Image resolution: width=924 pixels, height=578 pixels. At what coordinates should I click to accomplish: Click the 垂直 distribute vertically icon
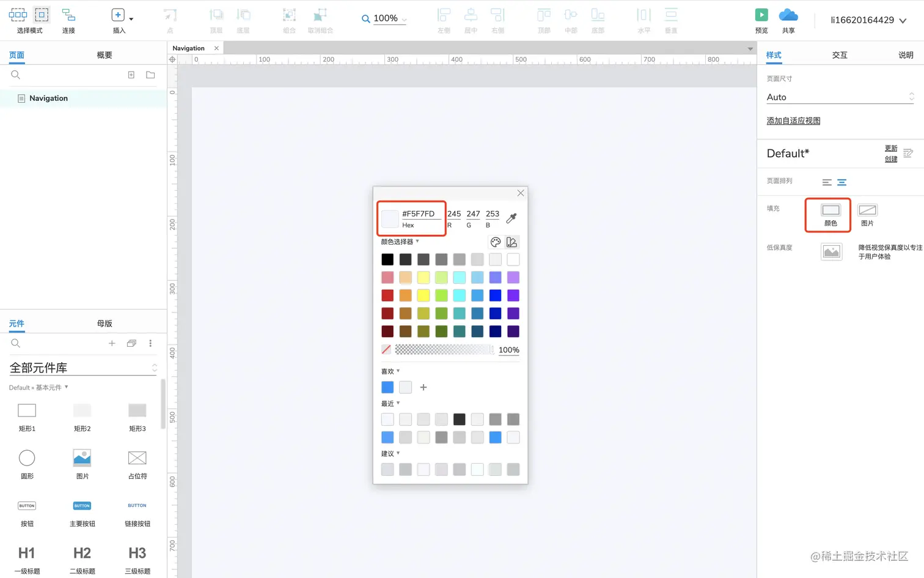pyautogui.click(x=671, y=15)
